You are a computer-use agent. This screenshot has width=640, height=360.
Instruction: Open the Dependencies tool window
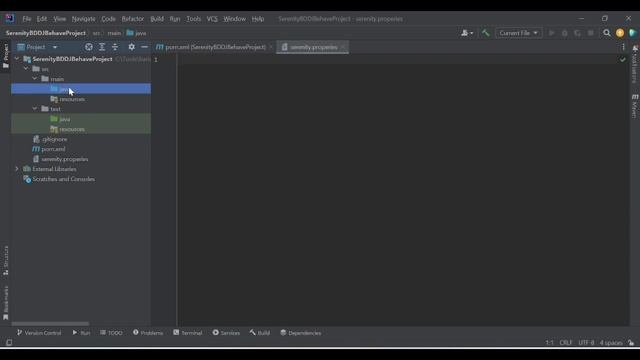click(300, 333)
